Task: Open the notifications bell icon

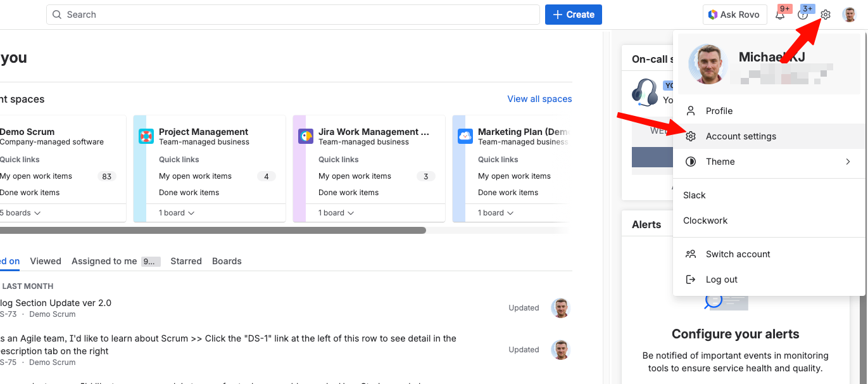Action: pos(780,15)
